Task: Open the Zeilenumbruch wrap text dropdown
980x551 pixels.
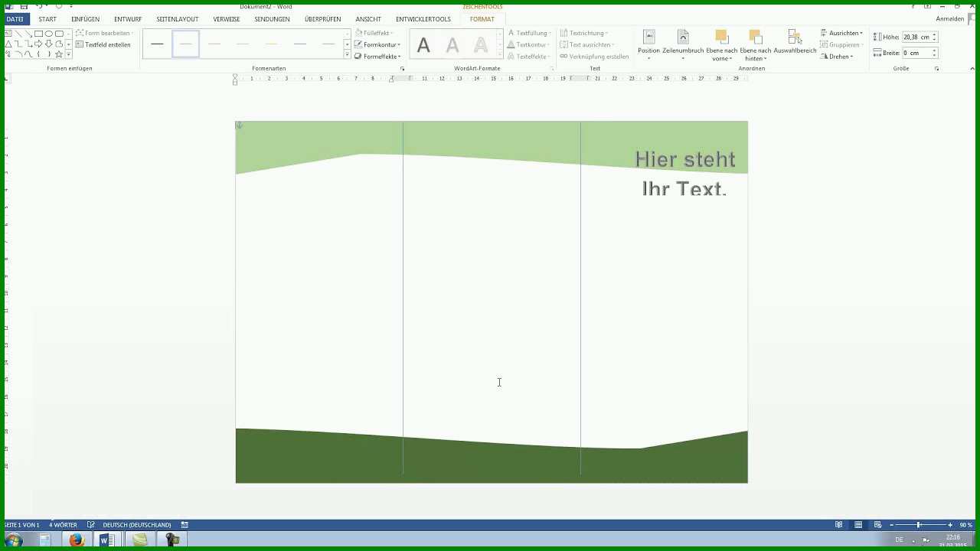Action: pos(683,46)
